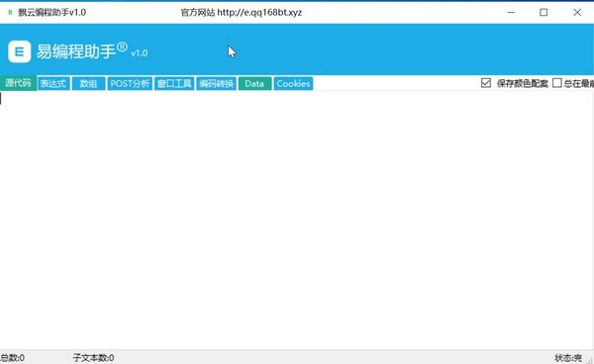Click the 子文本数:0 status bar label

tap(94, 357)
